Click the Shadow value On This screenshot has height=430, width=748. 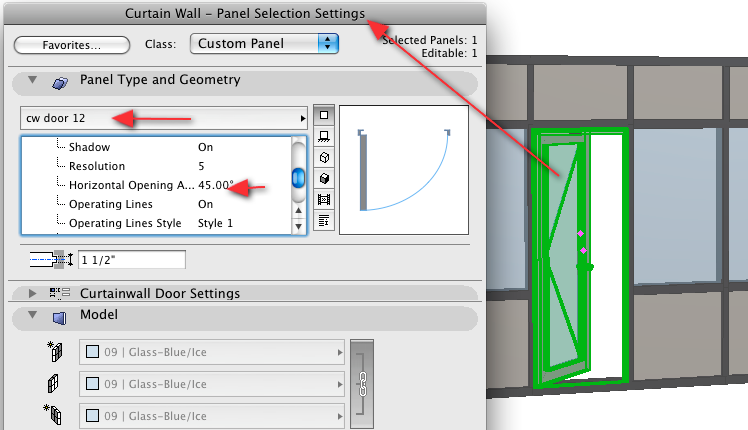(x=206, y=147)
